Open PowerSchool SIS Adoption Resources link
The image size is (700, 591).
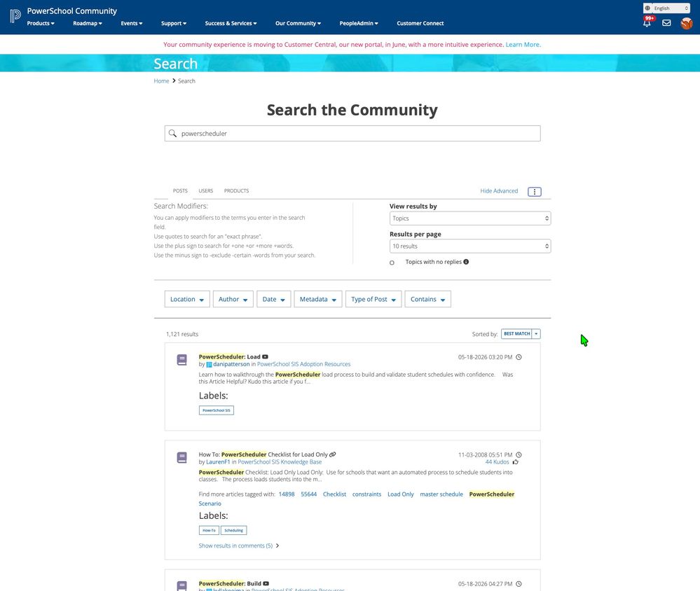[303, 364]
